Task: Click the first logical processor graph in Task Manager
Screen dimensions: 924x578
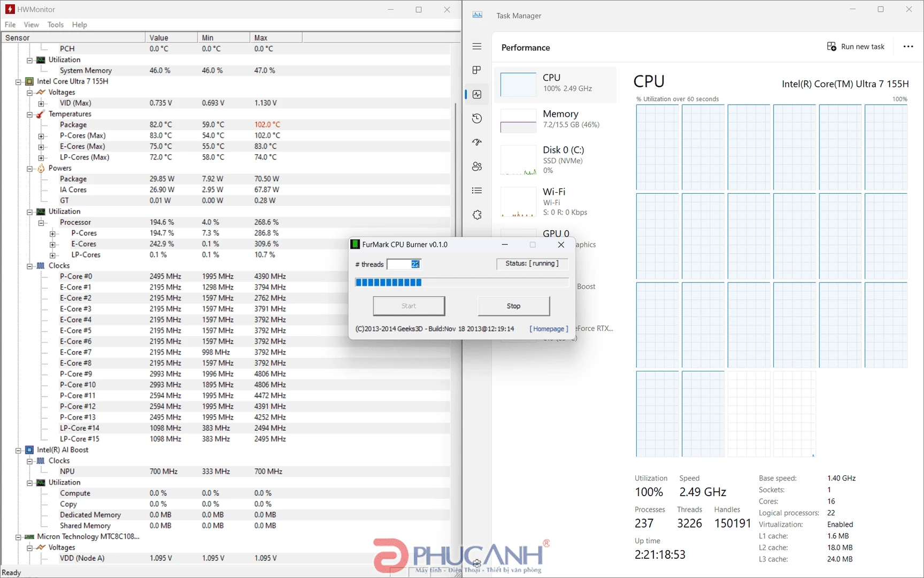Action: [x=657, y=147]
